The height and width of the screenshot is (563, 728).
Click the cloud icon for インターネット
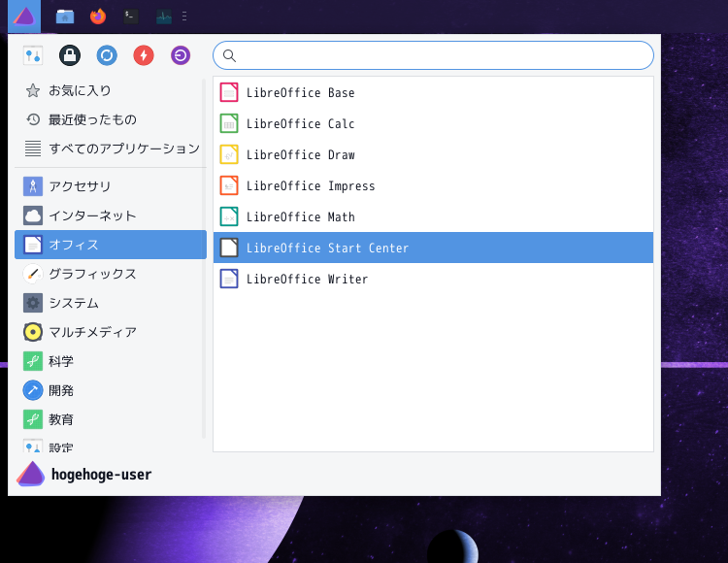[x=32, y=215]
